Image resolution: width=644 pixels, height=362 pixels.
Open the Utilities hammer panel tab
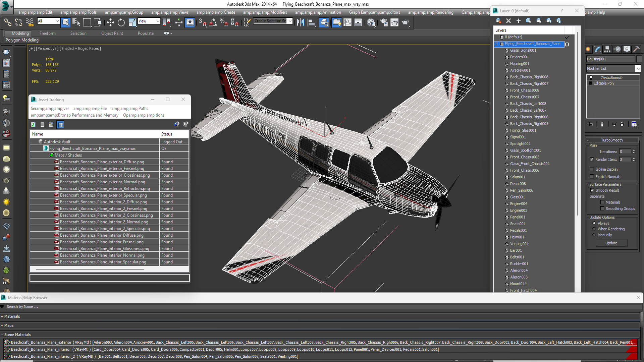[x=636, y=49]
